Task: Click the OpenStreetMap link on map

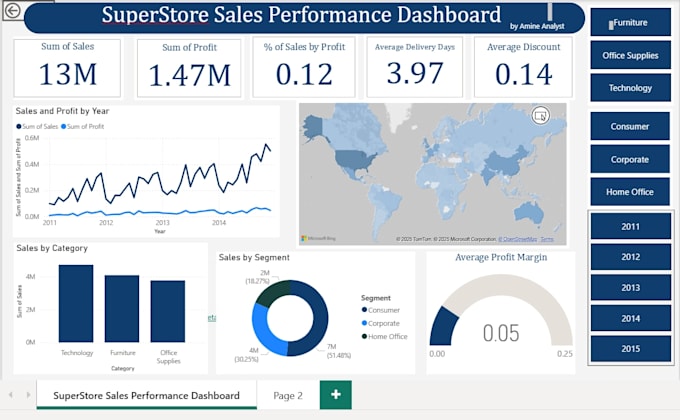Action: [517, 239]
